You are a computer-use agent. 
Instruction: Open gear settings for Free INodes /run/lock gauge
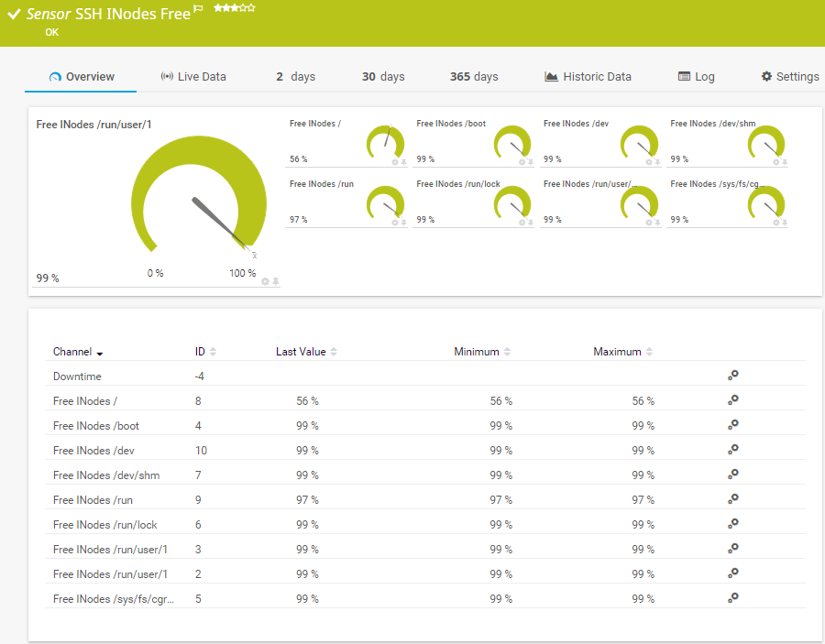click(522, 223)
